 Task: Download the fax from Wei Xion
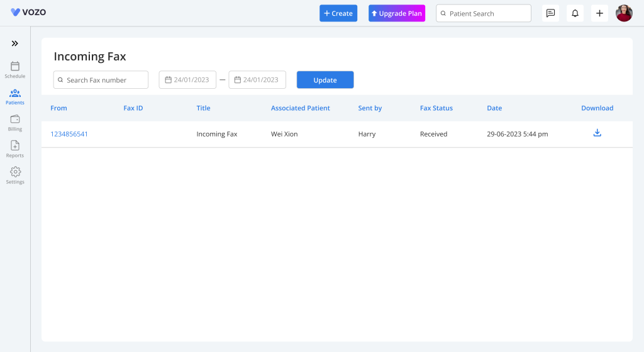click(597, 133)
